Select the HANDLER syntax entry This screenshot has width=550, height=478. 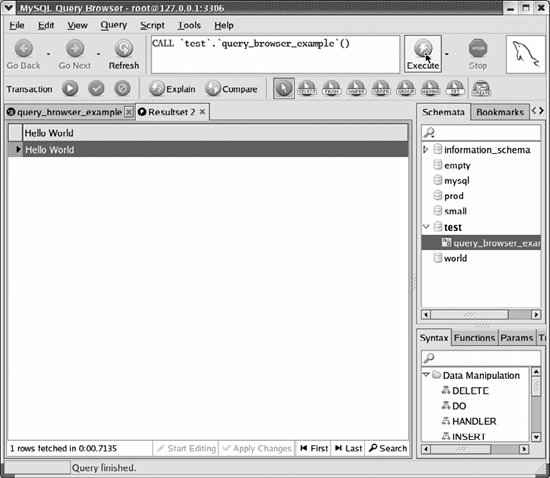[x=474, y=421]
